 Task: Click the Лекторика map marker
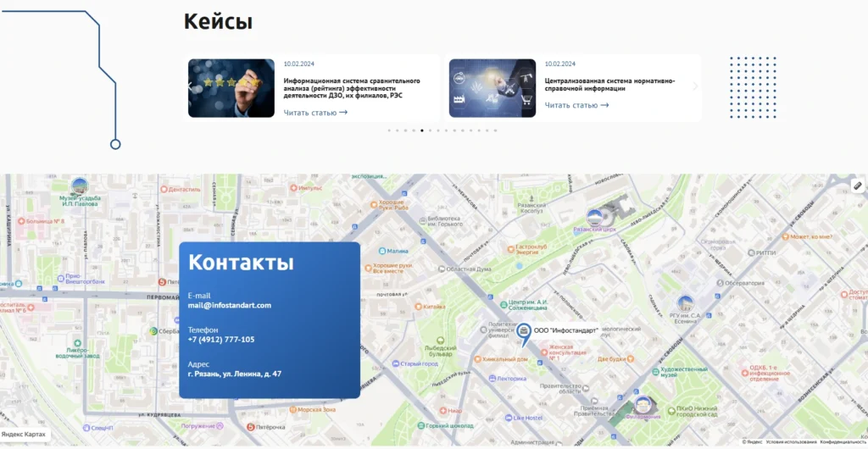tap(492, 378)
